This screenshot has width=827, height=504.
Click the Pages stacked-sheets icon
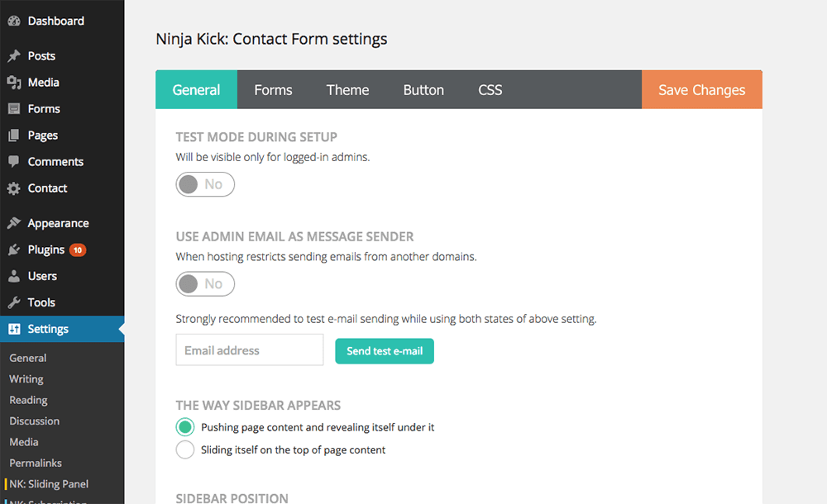click(x=14, y=135)
